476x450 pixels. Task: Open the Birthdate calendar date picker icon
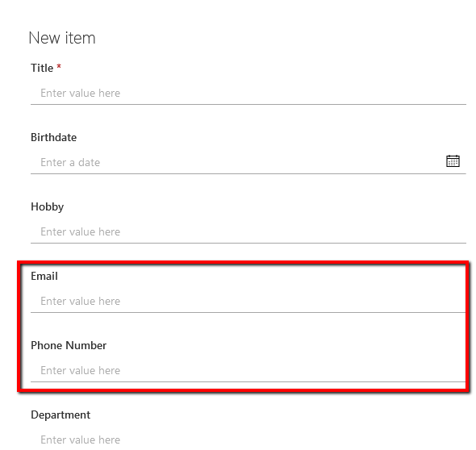(x=453, y=161)
